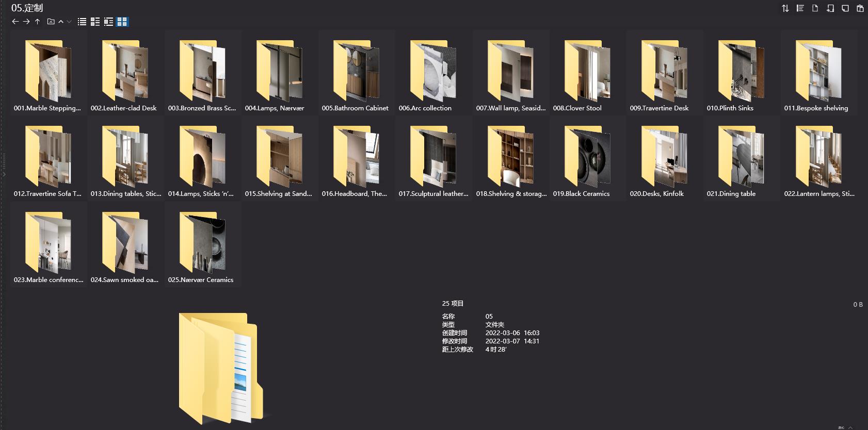Viewport: 868px width, 430px height.
Task: Select folder 013.Dining tables, Sticks
Action: click(x=125, y=158)
